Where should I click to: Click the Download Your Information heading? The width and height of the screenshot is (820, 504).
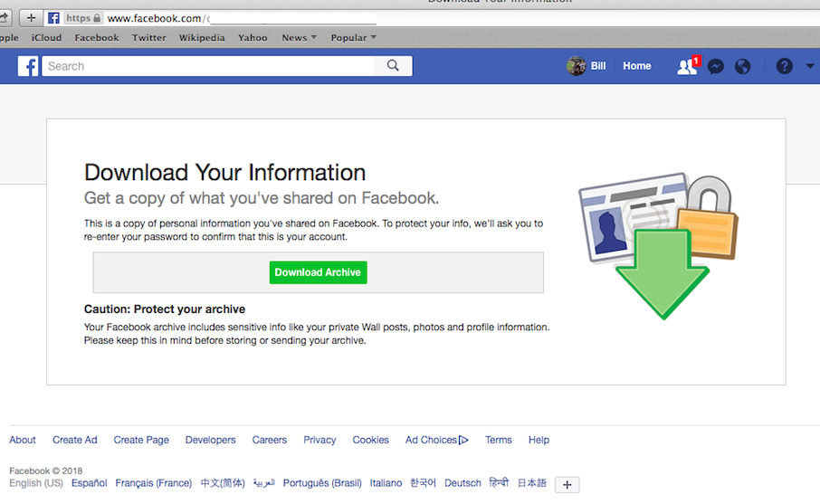pos(224,173)
